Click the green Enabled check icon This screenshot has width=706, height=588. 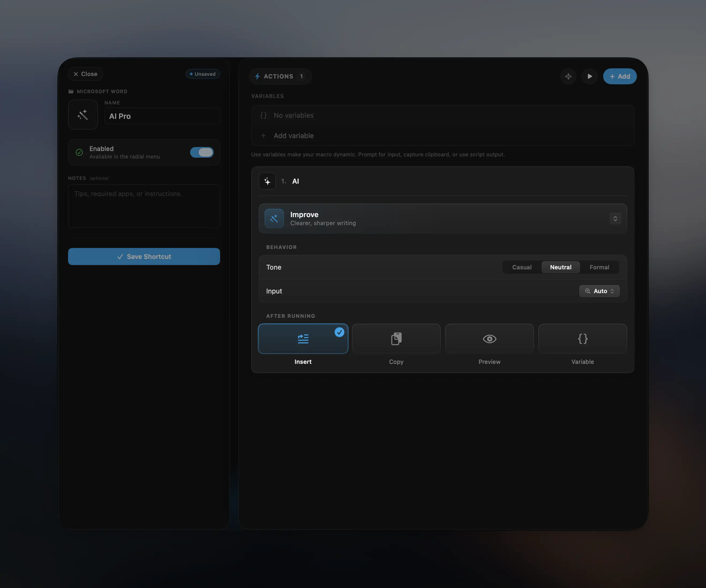pyautogui.click(x=79, y=152)
